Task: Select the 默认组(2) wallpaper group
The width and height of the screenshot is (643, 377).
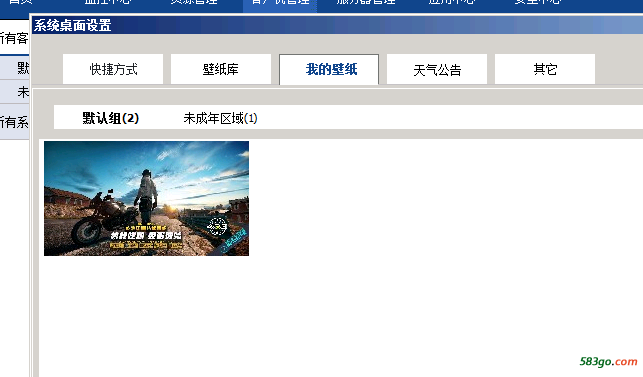Action: pyautogui.click(x=111, y=118)
